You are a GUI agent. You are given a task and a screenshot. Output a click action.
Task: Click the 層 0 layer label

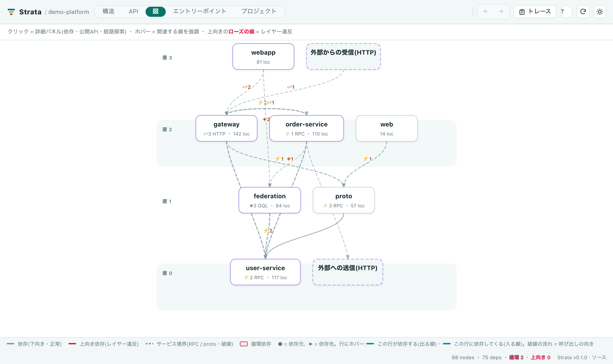[x=167, y=273]
